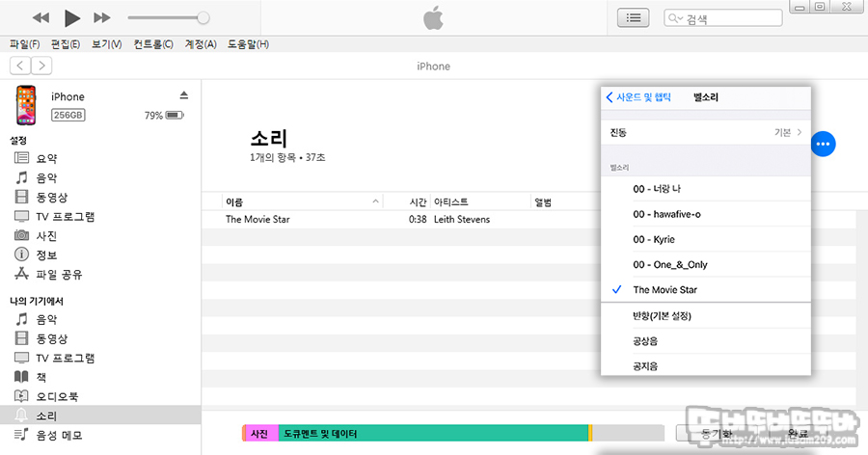Click 사진 segment of storage bar
The image size is (868, 455).
click(x=260, y=434)
